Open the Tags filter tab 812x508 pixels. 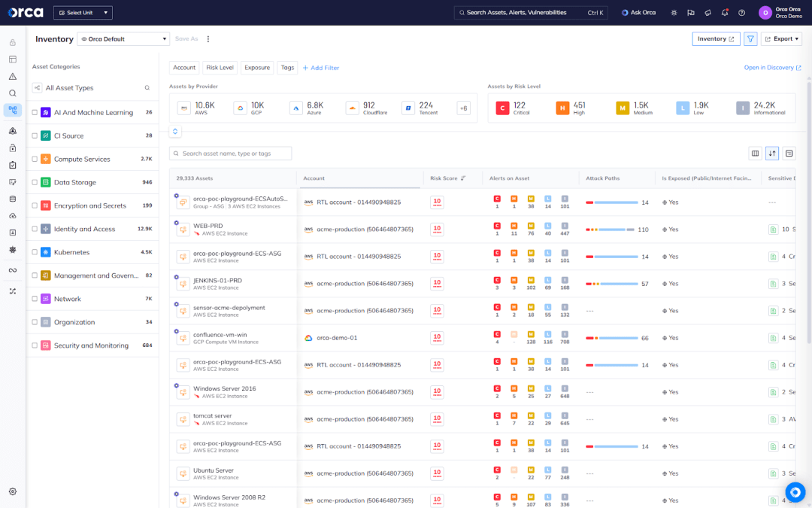click(286, 67)
